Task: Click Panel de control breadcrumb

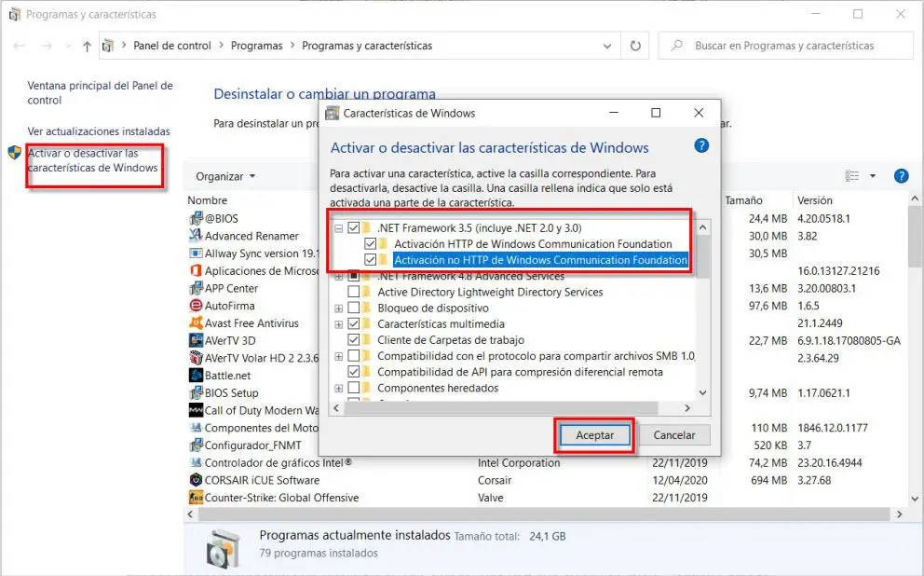Action: [x=172, y=46]
